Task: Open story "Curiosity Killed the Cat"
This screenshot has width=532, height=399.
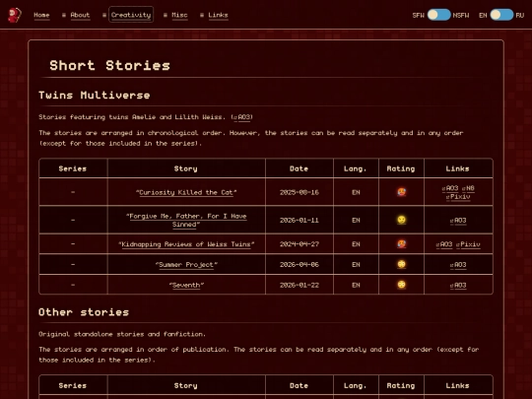Action: 186,192
